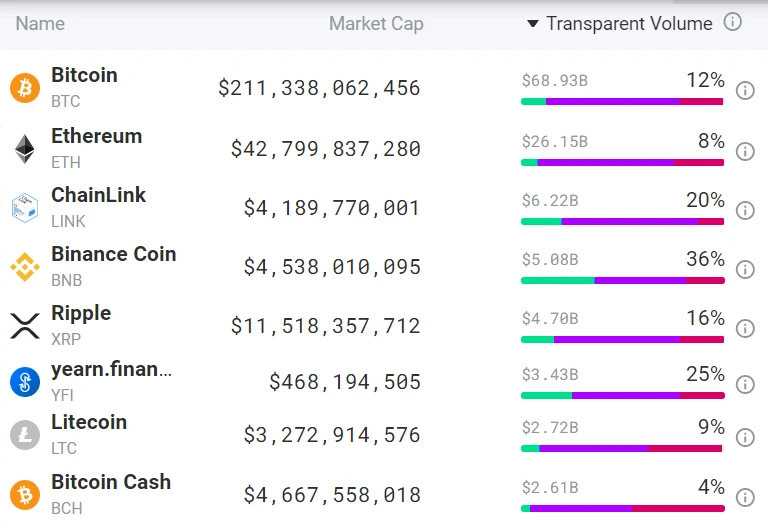Click the Bitcoin Cash market cap value
The height and width of the screenshot is (532, 768).
click(x=332, y=495)
